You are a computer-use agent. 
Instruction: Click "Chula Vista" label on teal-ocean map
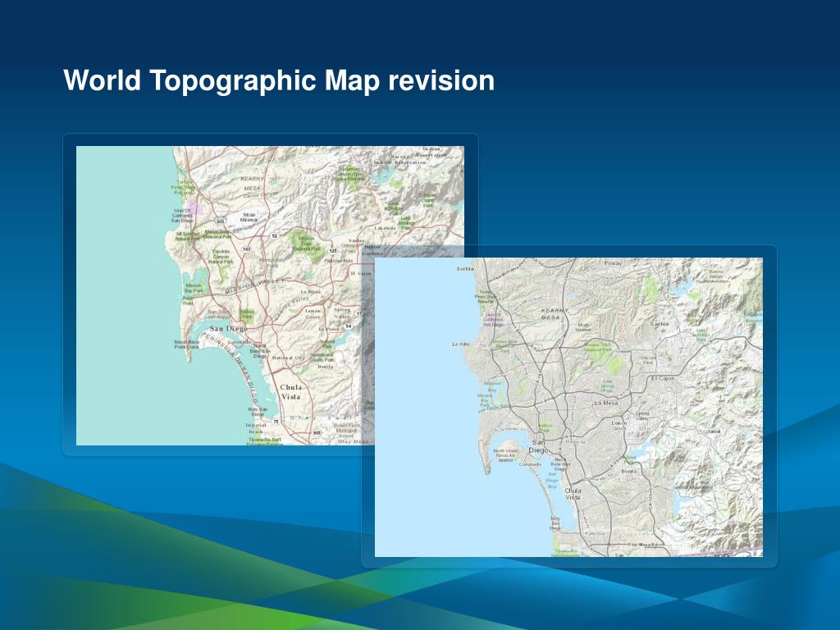(x=291, y=391)
